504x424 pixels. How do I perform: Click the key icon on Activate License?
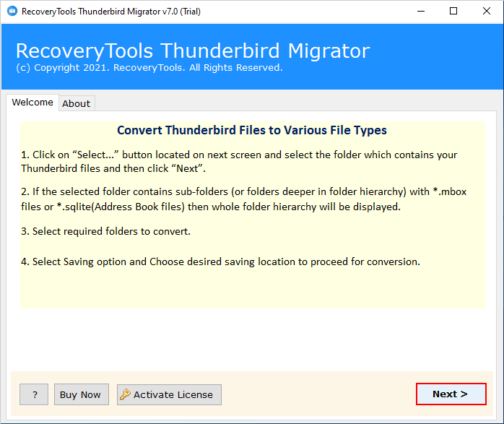click(x=125, y=394)
